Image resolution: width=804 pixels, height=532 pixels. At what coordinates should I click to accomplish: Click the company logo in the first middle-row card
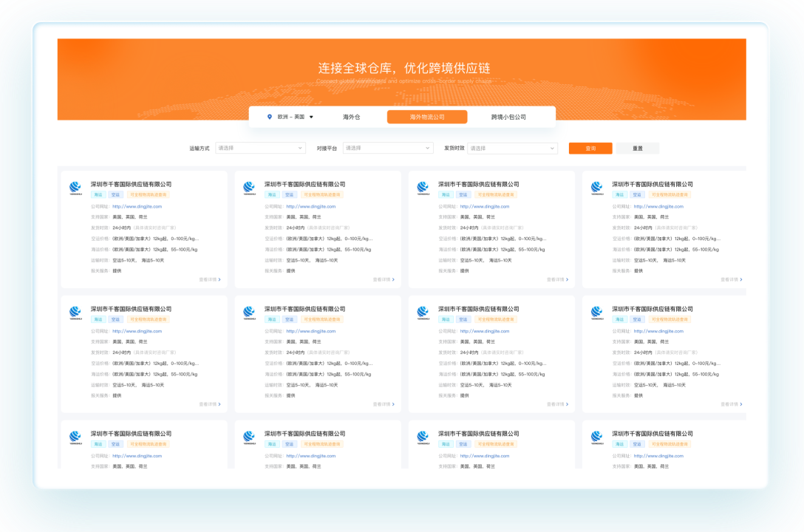(75, 313)
